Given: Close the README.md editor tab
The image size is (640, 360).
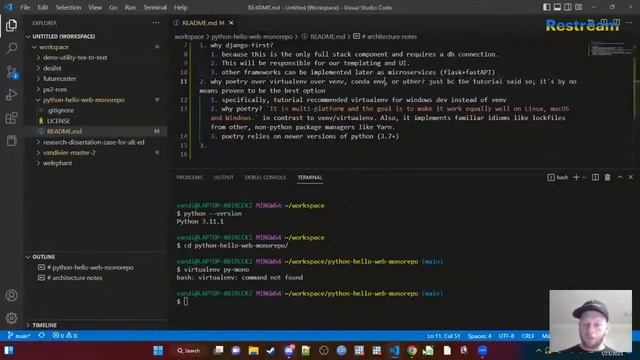Looking at the screenshot, I should pos(231,23).
